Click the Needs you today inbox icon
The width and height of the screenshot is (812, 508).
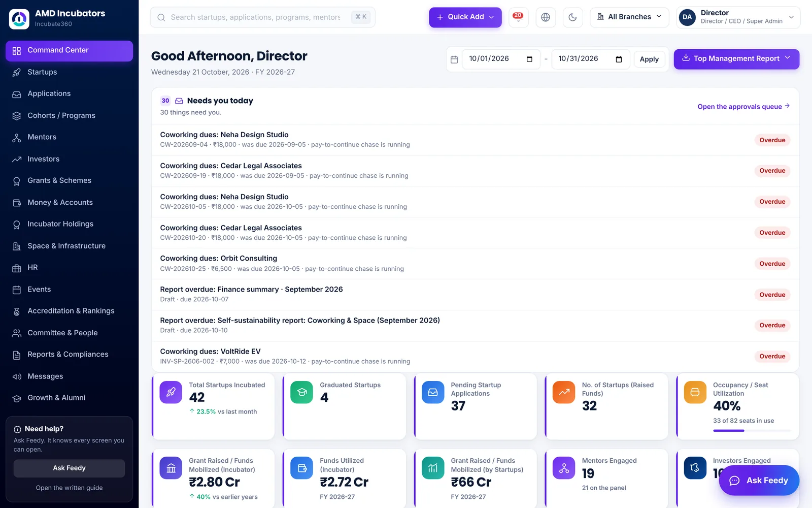click(x=179, y=101)
